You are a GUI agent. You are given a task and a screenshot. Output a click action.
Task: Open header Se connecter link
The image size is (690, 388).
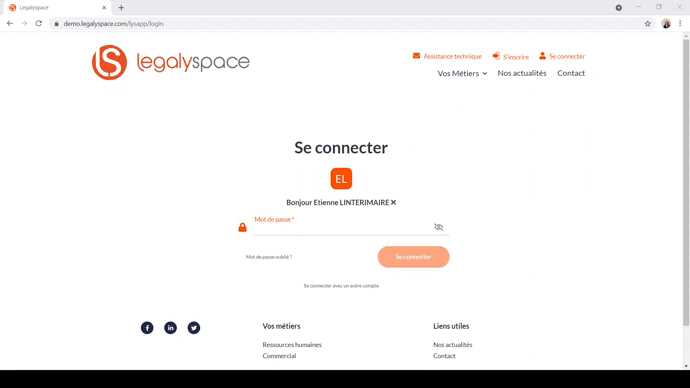tap(567, 56)
